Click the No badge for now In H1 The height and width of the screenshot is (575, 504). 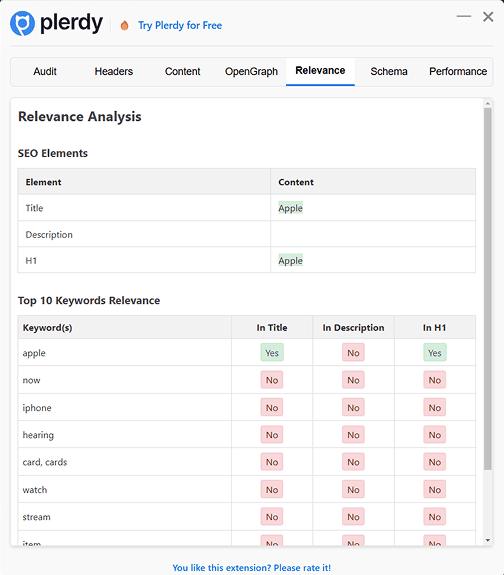click(x=435, y=380)
